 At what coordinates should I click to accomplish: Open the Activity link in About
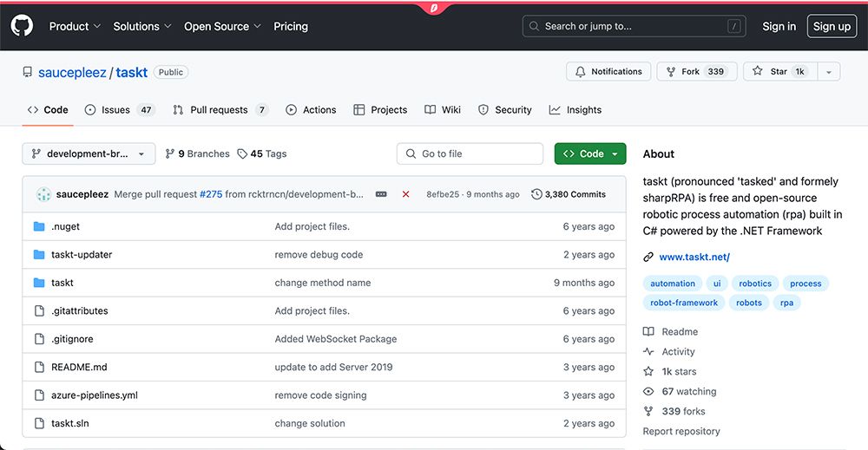point(668,352)
